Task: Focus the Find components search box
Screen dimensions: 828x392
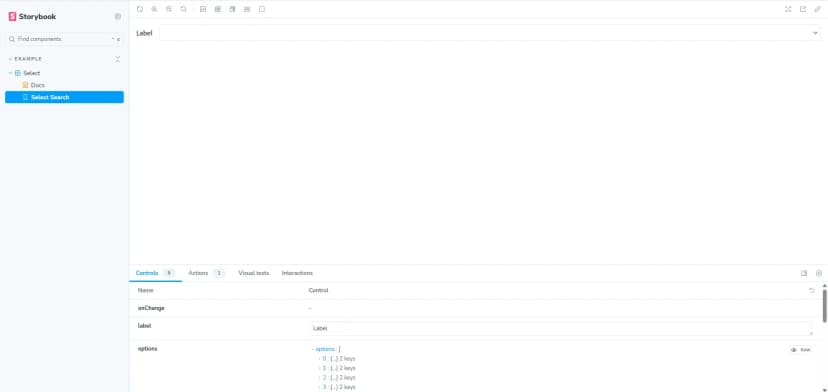Action: (x=64, y=39)
